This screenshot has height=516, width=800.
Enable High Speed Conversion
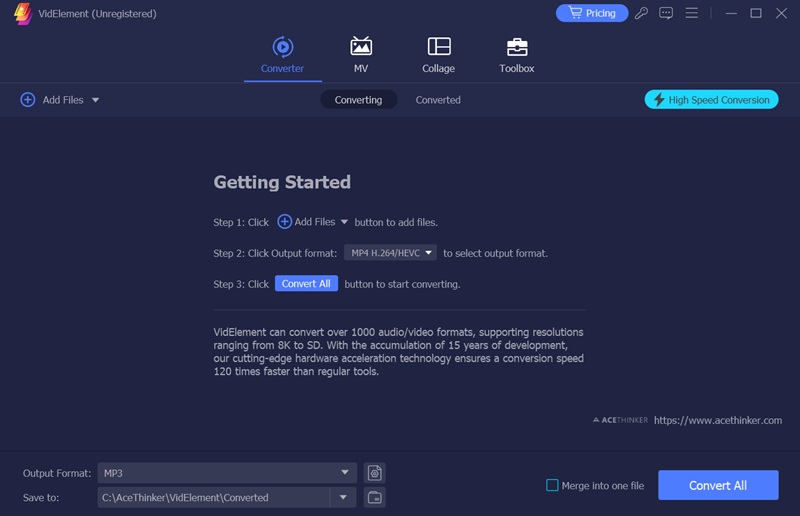(711, 100)
